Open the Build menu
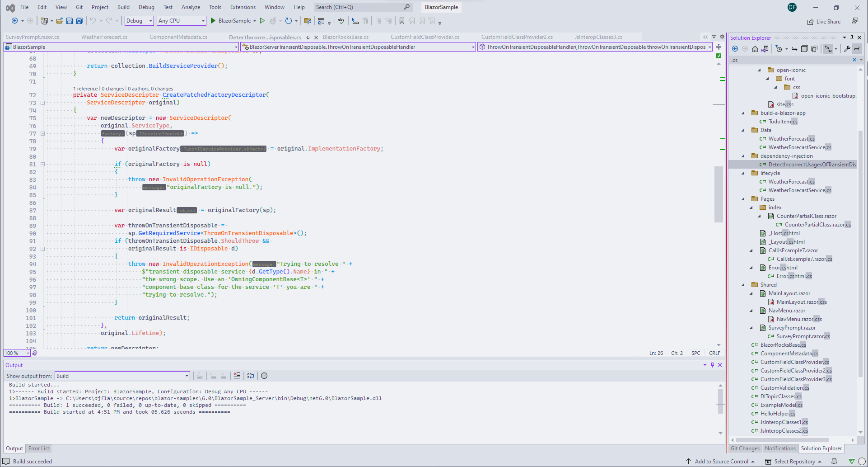This screenshot has height=467, width=868. [123, 7]
